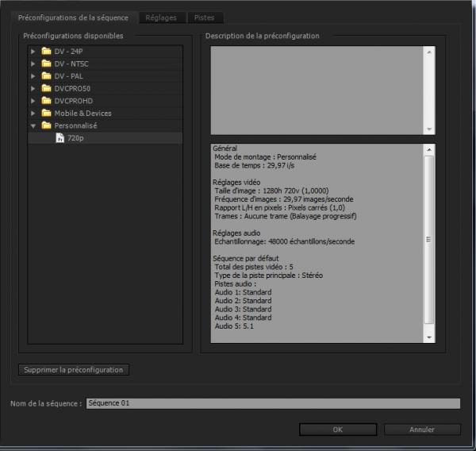Click the Mobile & Devices folder icon
Screen dimensions: 476x451
47,113
